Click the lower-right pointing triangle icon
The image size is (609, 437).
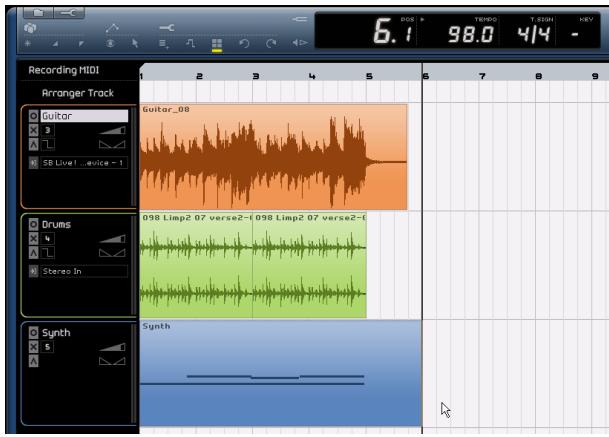tap(56, 44)
